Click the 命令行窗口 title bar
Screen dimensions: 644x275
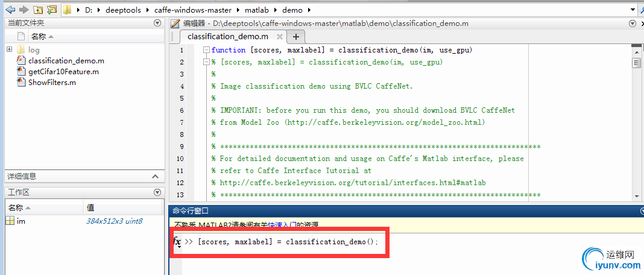(406, 211)
